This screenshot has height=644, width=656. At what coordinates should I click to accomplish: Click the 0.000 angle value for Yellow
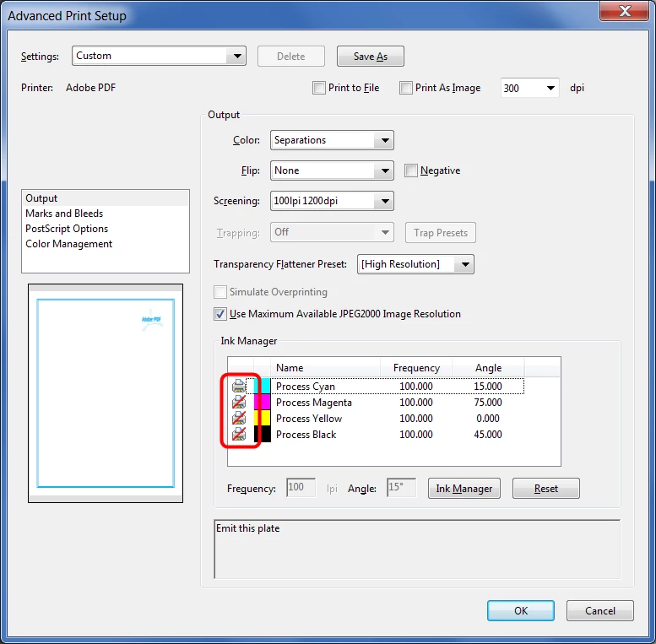pyautogui.click(x=488, y=418)
